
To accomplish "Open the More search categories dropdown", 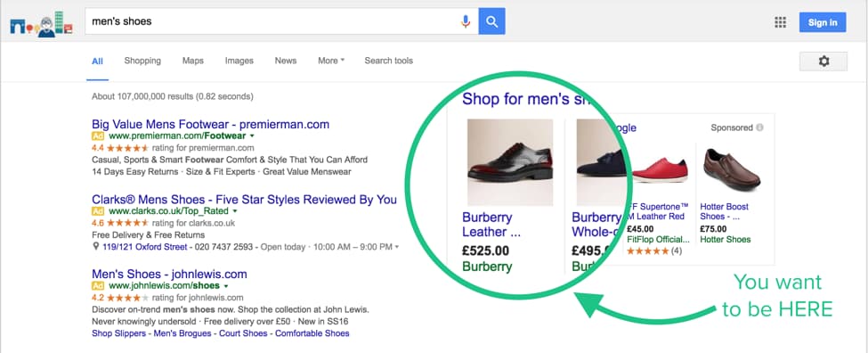I will point(331,61).
